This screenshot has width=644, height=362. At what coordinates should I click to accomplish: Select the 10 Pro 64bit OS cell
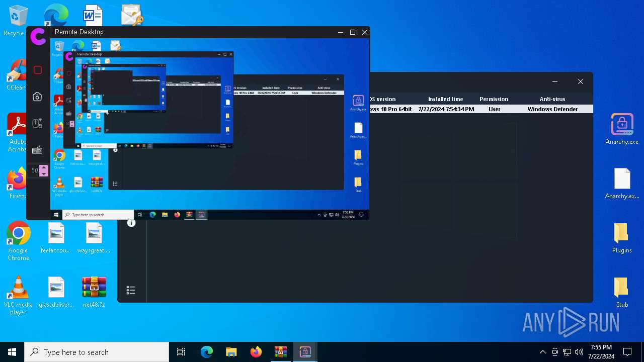pyautogui.click(x=391, y=109)
